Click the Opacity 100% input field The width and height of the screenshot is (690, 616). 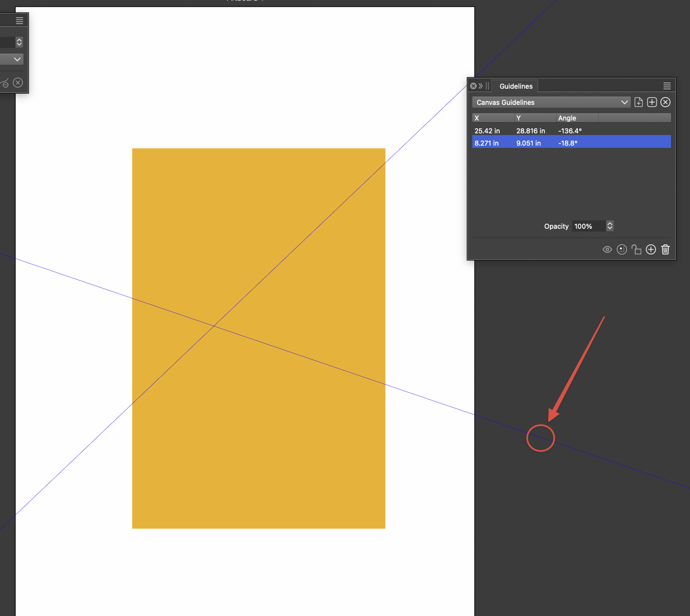(588, 226)
